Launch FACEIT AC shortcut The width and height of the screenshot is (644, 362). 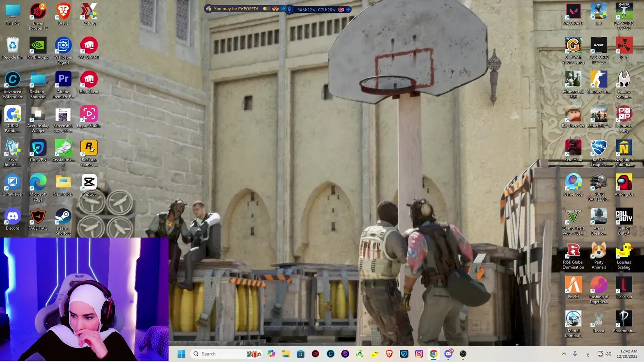(x=38, y=220)
